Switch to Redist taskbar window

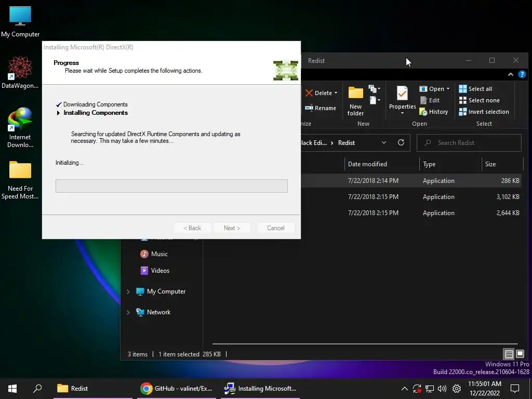pyautogui.click(x=93, y=389)
